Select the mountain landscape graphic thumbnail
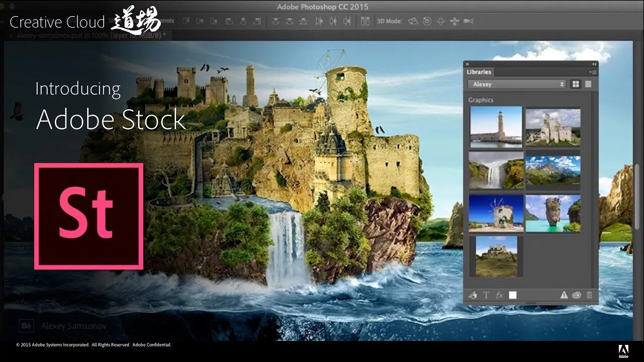Image resolution: width=644 pixels, height=362 pixels. click(553, 171)
